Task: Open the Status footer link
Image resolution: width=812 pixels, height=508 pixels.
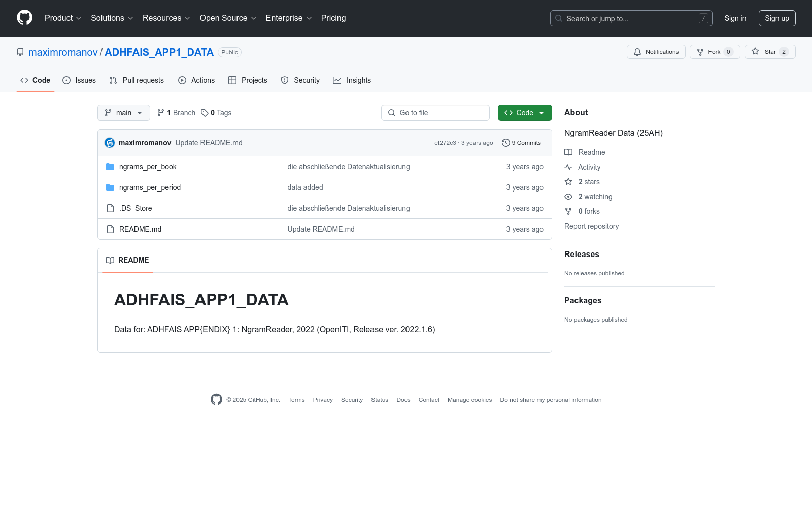Action: point(380,400)
